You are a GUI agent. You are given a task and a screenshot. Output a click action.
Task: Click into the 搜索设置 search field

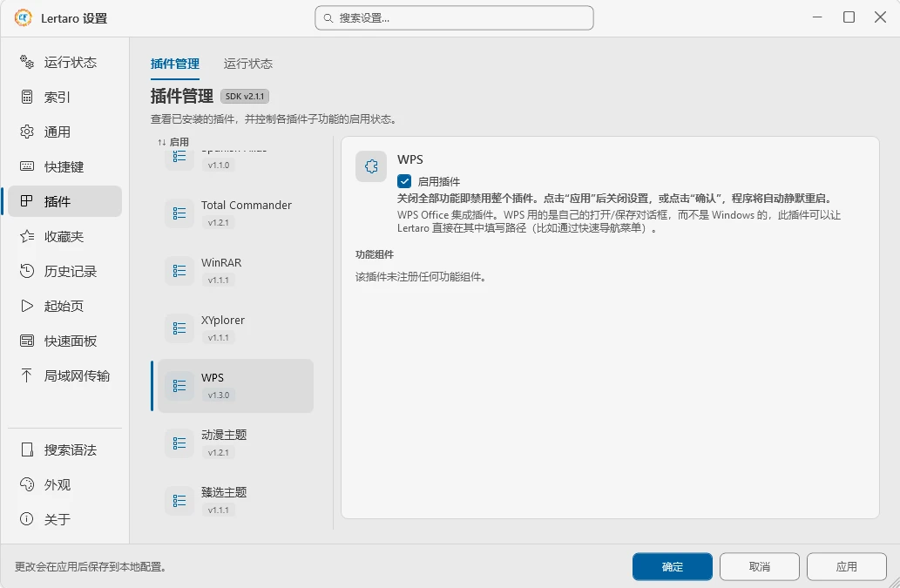454,18
